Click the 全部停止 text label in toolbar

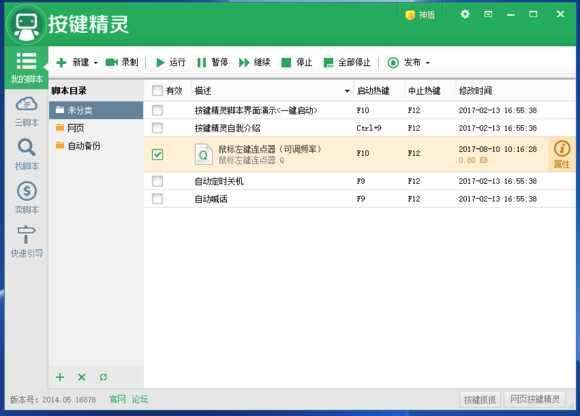tap(354, 62)
